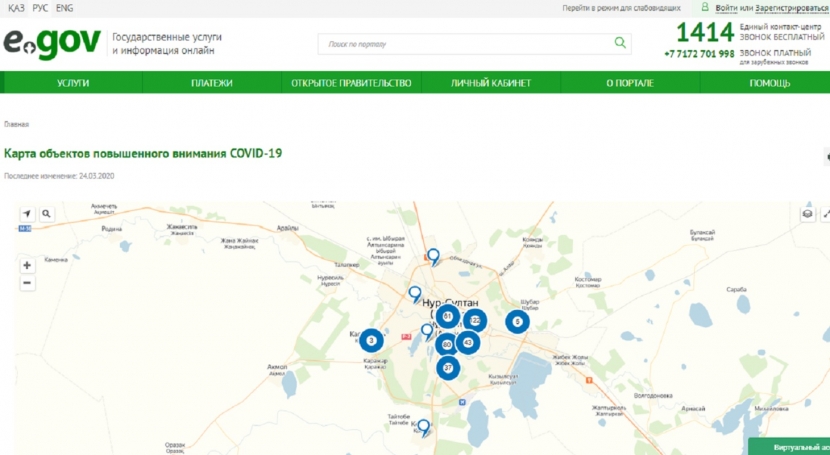
Task: Click the Талапкер place label on map
Action: [347, 265]
